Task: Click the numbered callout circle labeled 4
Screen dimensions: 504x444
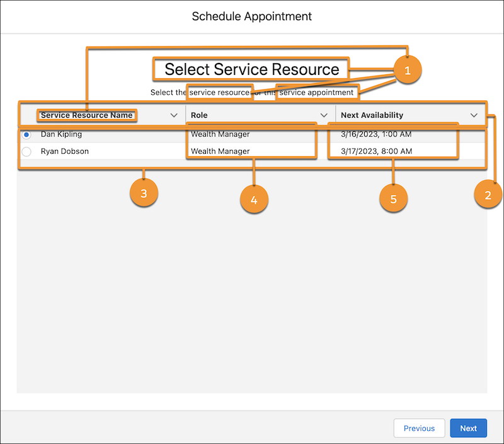Action: (x=254, y=199)
